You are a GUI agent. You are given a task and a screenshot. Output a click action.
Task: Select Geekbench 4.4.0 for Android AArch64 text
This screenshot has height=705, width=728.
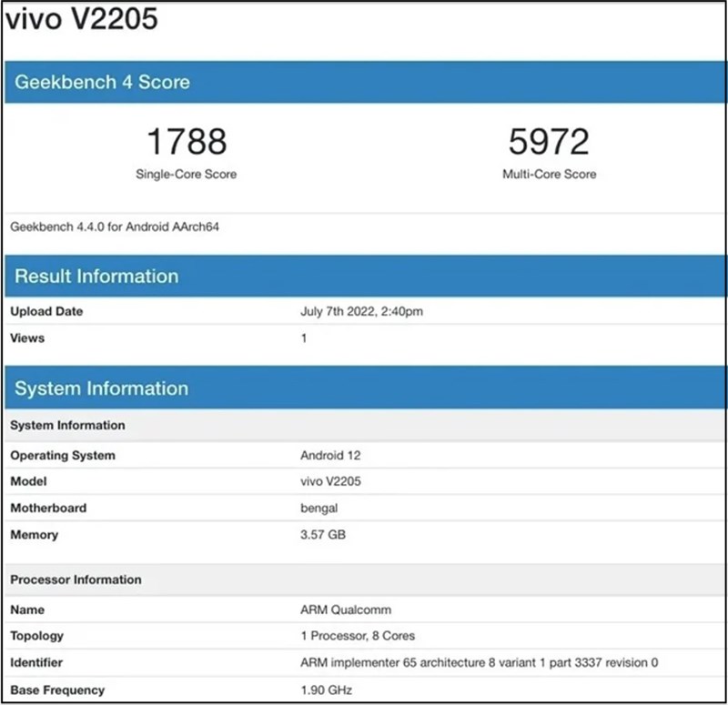click(x=115, y=227)
